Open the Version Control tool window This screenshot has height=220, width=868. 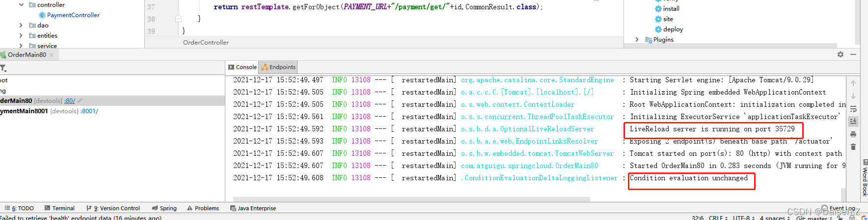click(x=113, y=208)
